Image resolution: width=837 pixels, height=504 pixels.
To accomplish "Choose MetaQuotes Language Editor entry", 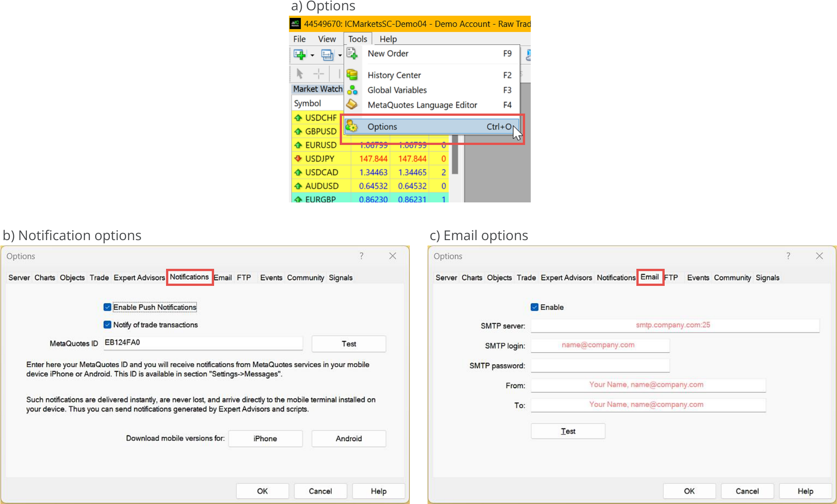I will pyautogui.click(x=432, y=105).
